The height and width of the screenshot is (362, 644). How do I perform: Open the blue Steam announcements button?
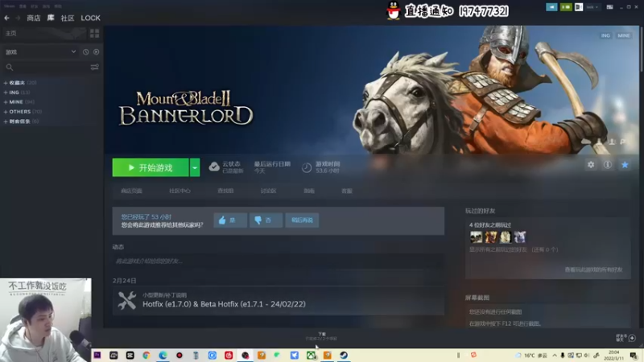tap(551, 7)
